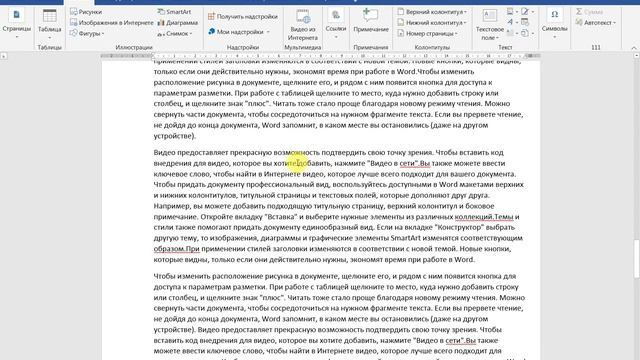Open Номер страницы page number dropdown
The width and height of the screenshot is (640, 360).
(428, 33)
